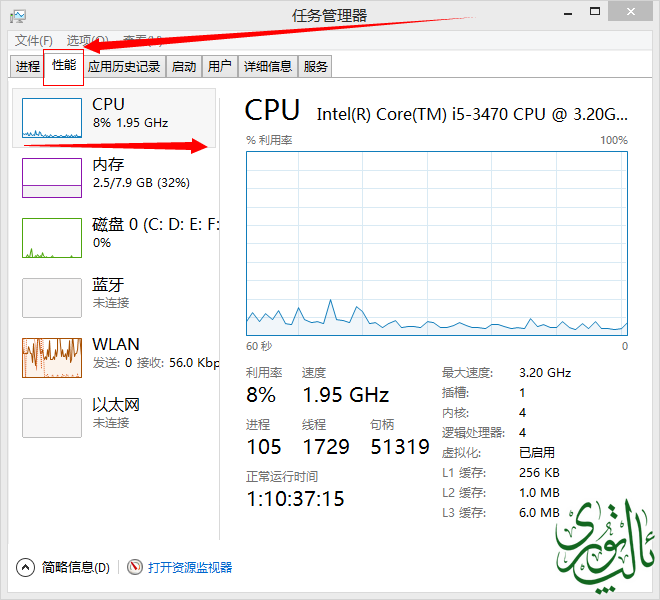Click the Intel(R) Core(TM) i5-3470 processor name
The height and width of the screenshot is (600, 660).
(x=472, y=114)
